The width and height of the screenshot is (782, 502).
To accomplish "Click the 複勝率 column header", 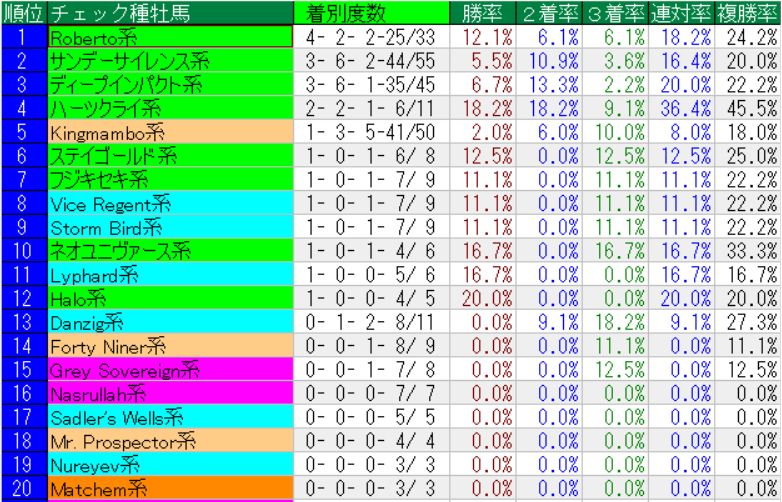I will click(x=749, y=12).
